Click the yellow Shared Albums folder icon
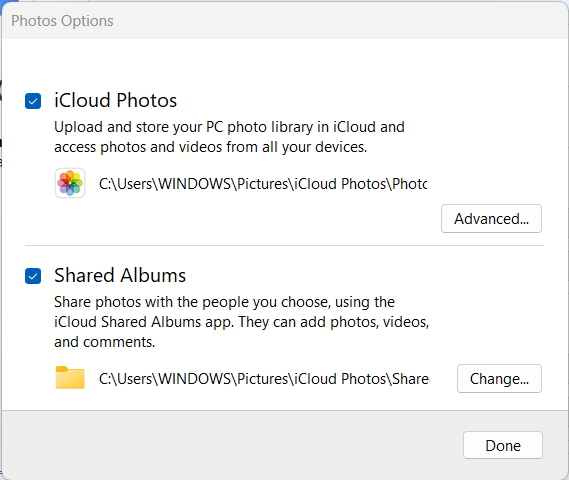569x480 pixels. tap(70, 378)
